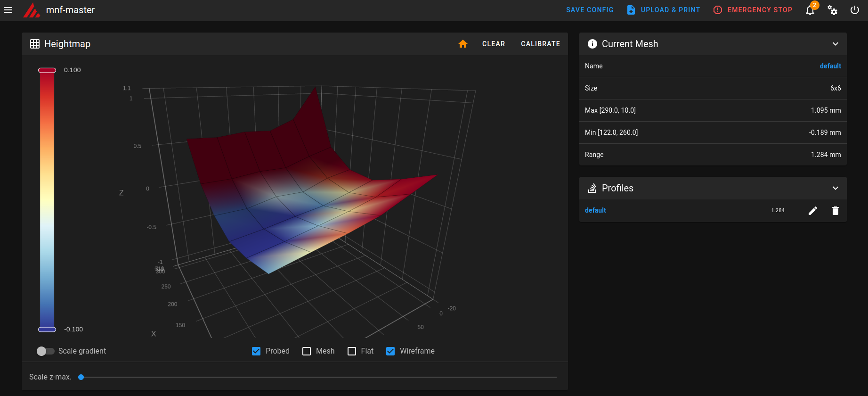Click SAVE CONFIG button
The image size is (868, 396).
590,10
